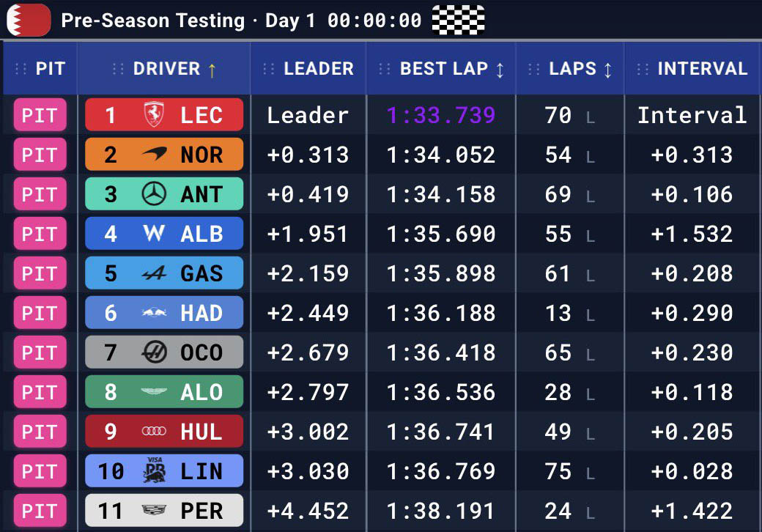This screenshot has height=532, width=762.
Task: Click the chequered flag icon
Action: [458, 20]
